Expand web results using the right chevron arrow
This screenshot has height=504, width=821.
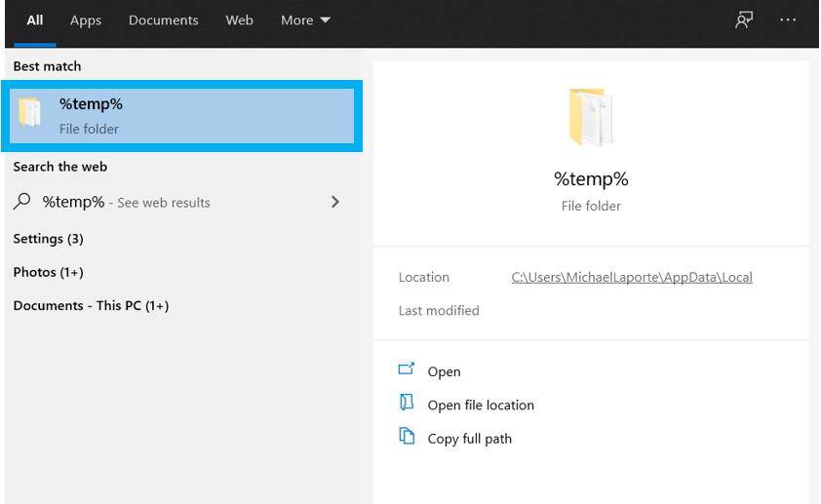tap(335, 202)
